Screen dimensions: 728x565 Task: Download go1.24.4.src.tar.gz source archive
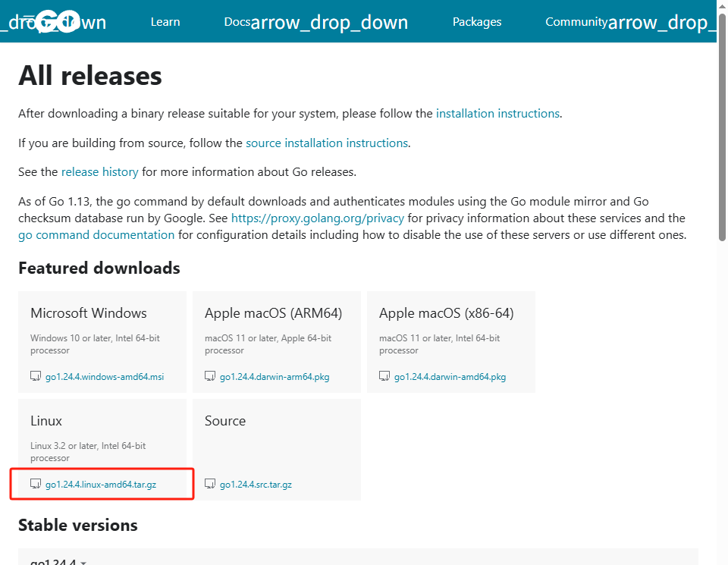[256, 484]
